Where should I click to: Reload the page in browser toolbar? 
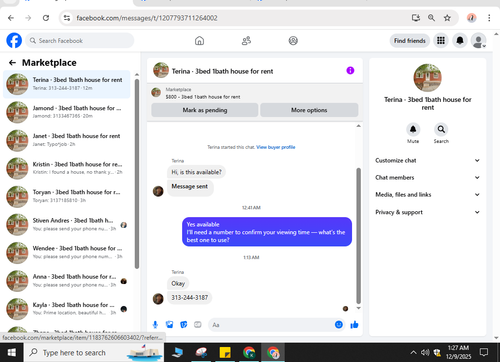(x=46, y=18)
